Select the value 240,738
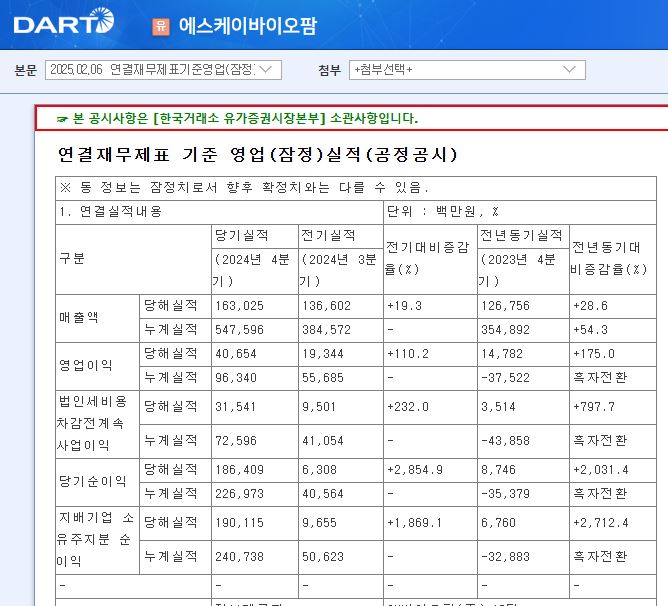 pyautogui.click(x=239, y=557)
